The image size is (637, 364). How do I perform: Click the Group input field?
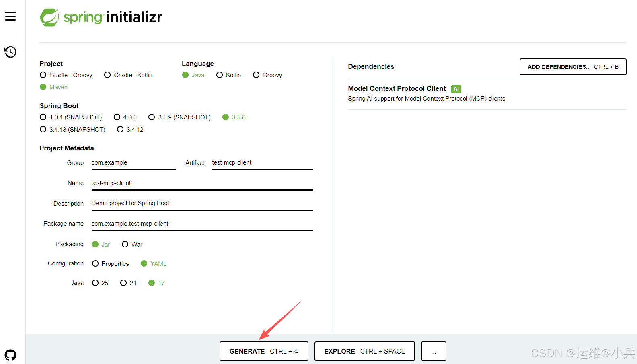point(134,163)
